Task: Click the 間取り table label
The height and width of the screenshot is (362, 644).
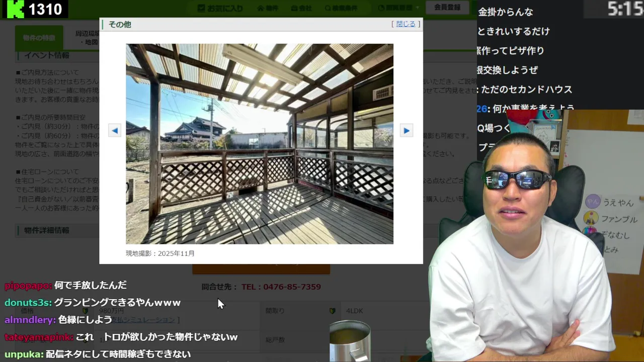Action: [275, 311]
